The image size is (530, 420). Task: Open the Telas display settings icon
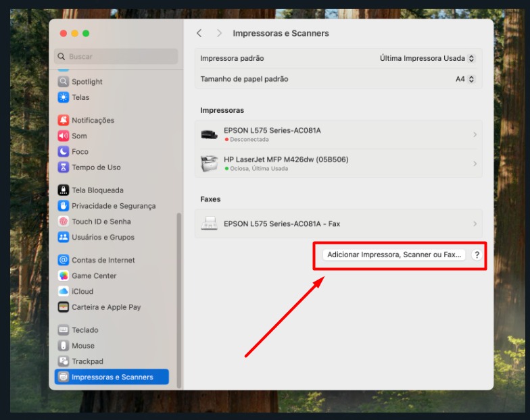pos(64,97)
